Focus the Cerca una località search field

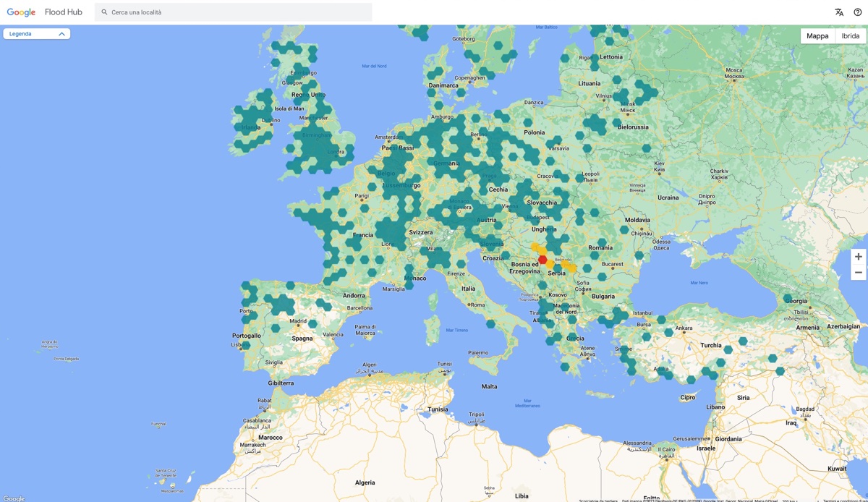pos(234,12)
